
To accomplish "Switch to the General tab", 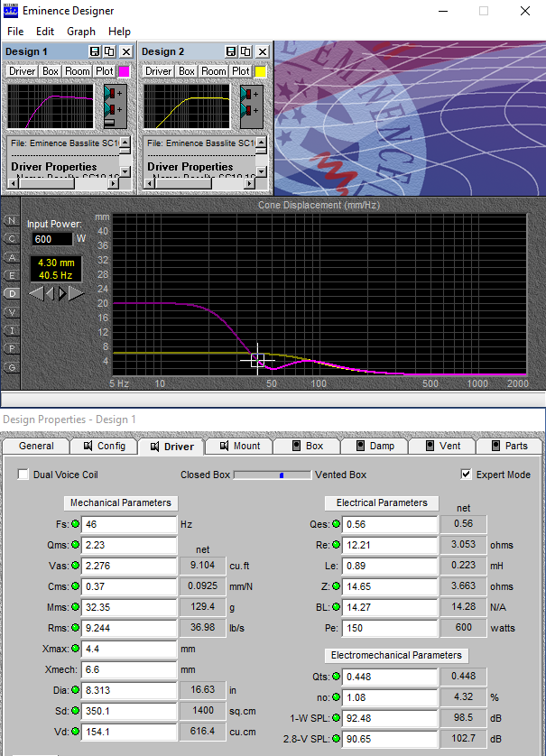I will 36,446.
